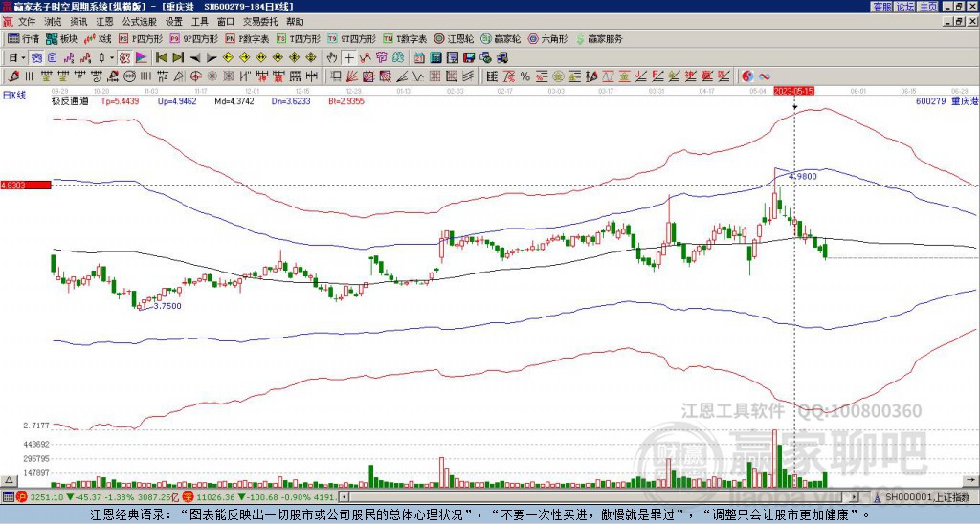Toggle the crosshair cursor tool
The height and width of the screenshot is (524, 980).
(348, 58)
